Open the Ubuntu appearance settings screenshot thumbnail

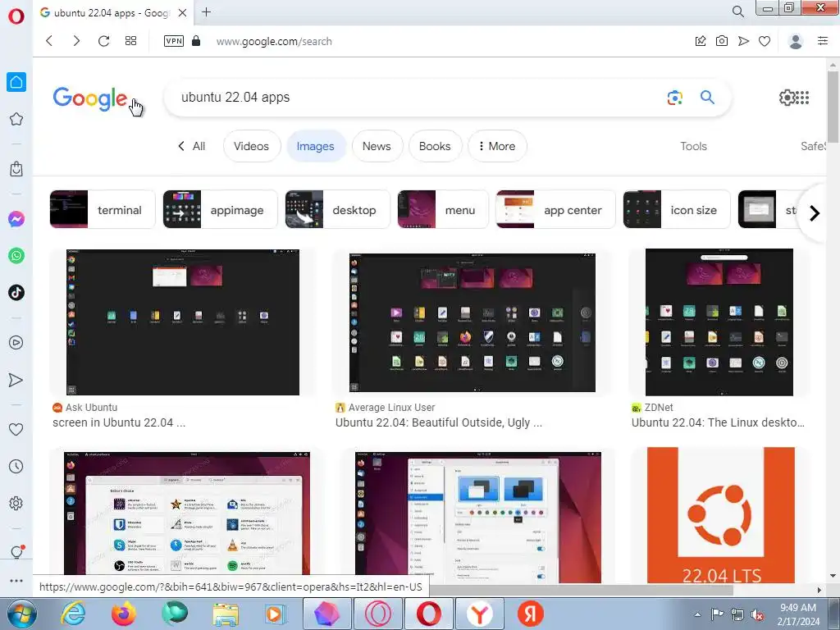tap(478, 518)
